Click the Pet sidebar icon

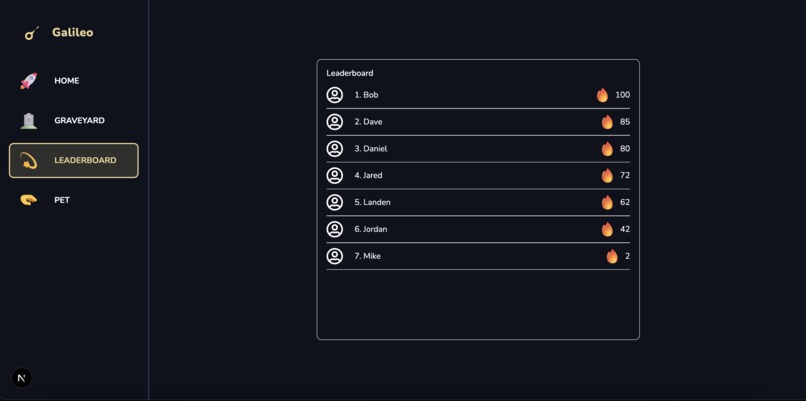coord(29,200)
